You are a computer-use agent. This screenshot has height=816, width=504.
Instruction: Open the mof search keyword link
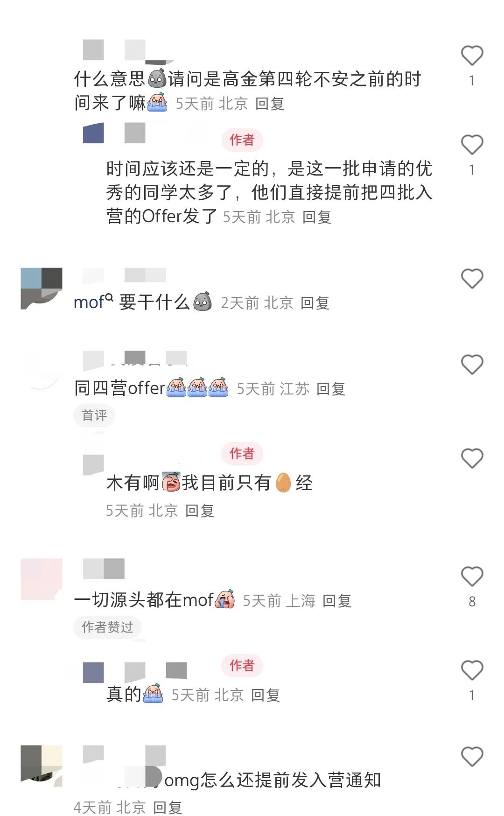coord(93,302)
